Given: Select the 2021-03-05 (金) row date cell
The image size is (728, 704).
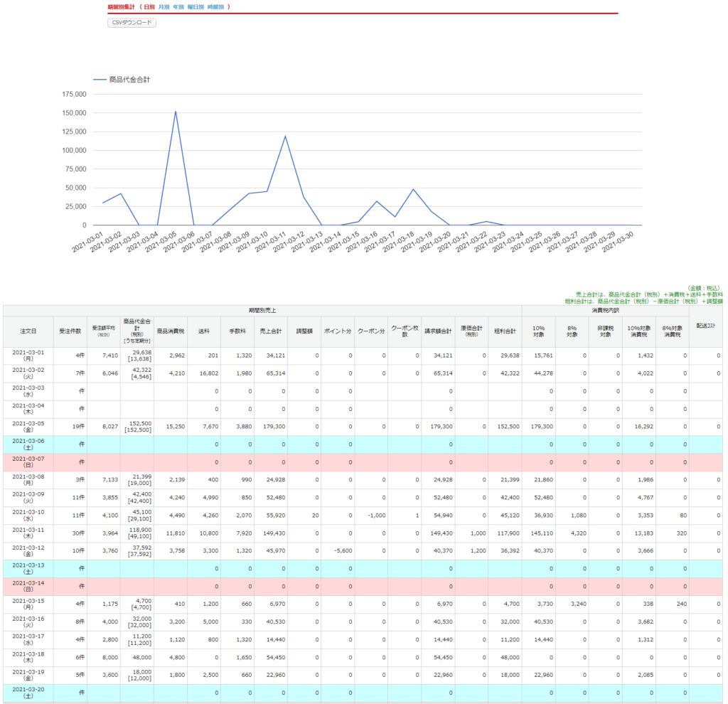Looking at the screenshot, I should [28, 427].
